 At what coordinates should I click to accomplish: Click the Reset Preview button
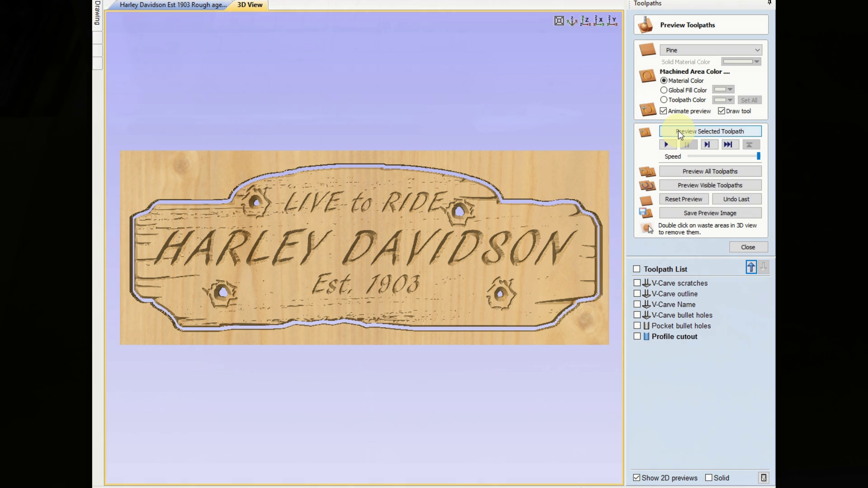(684, 199)
